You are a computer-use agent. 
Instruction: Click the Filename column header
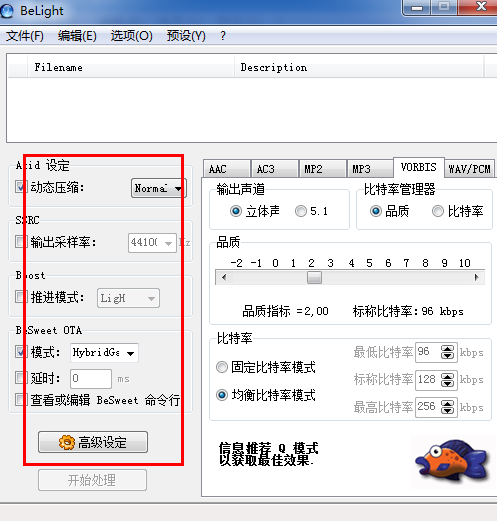tap(130, 67)
